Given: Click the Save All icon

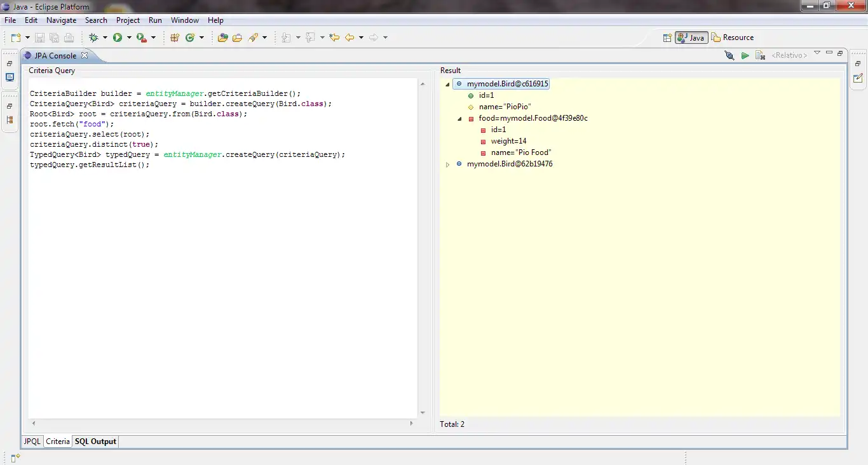Looking at the screenshot, I should tap(54, 38).
